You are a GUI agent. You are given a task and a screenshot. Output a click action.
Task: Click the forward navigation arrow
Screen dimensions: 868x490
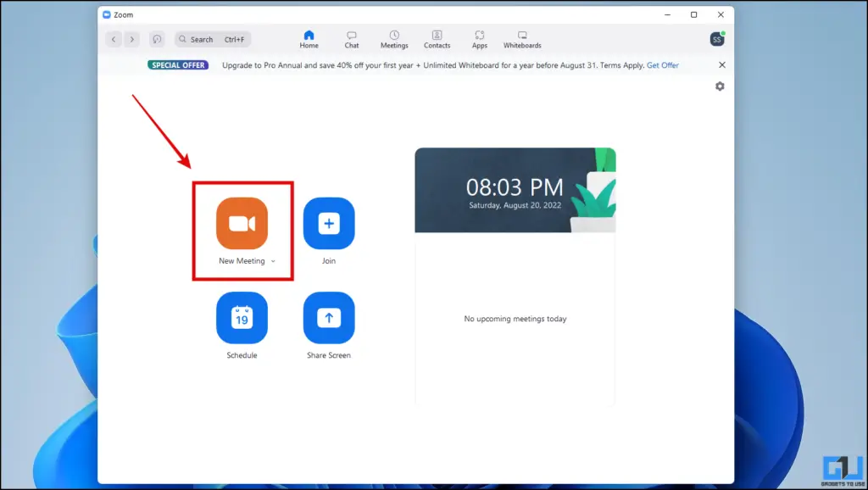(131, 39)
